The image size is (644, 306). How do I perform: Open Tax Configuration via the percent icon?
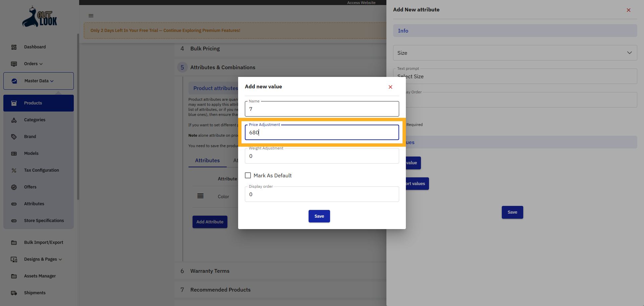coord(14,170)
